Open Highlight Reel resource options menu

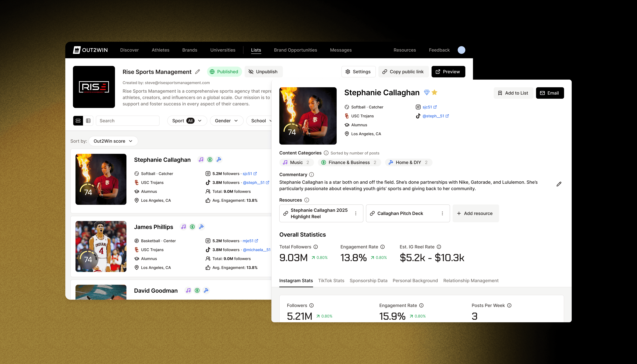[x=356, y=213]
